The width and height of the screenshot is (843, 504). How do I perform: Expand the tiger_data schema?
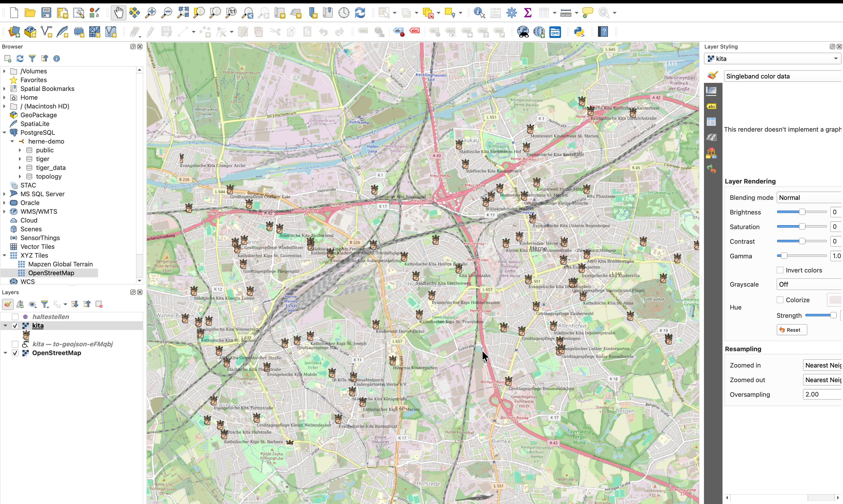[20, 168]
